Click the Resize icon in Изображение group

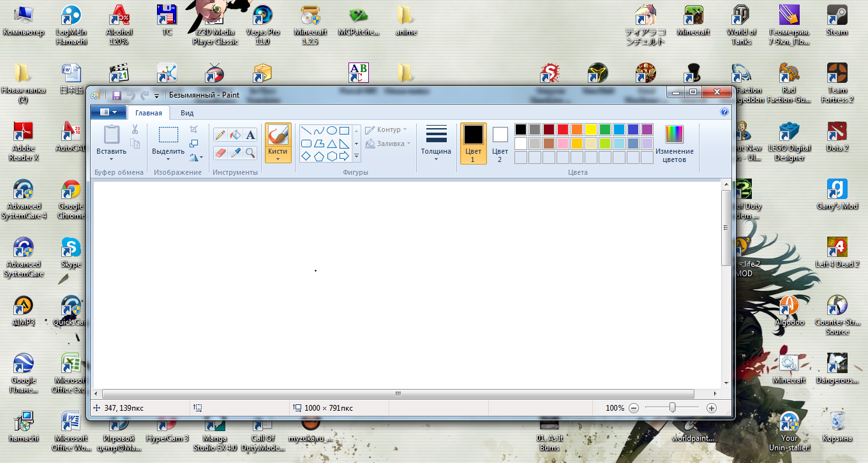(194, 143)
